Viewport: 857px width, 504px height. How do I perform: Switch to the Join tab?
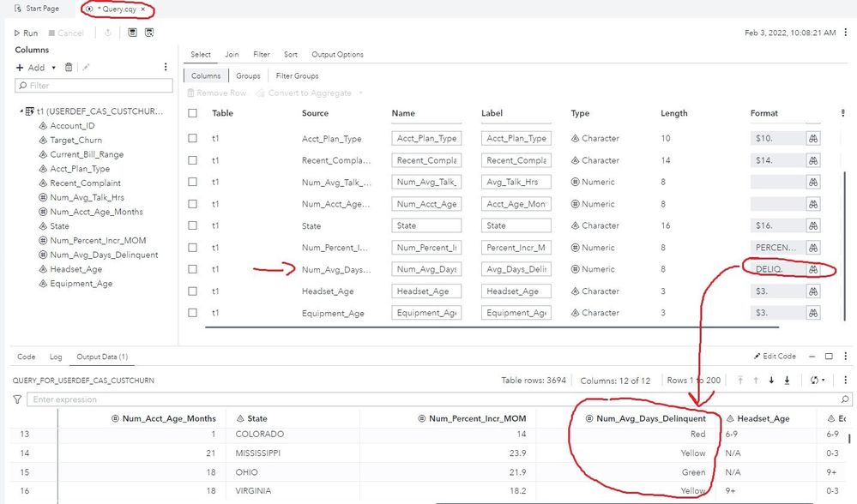click(x=232, y=54)
